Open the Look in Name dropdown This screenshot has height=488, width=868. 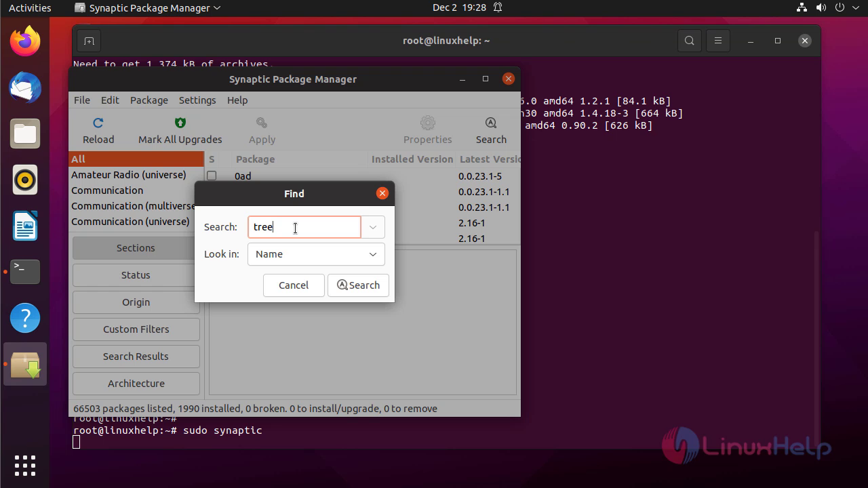coord(316,254)
